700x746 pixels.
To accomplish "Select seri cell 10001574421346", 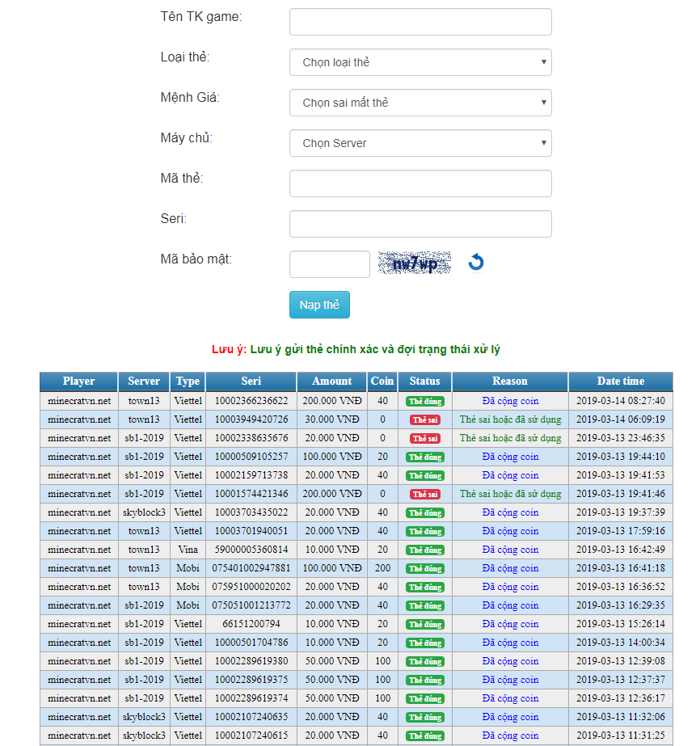I will [251, 494].
